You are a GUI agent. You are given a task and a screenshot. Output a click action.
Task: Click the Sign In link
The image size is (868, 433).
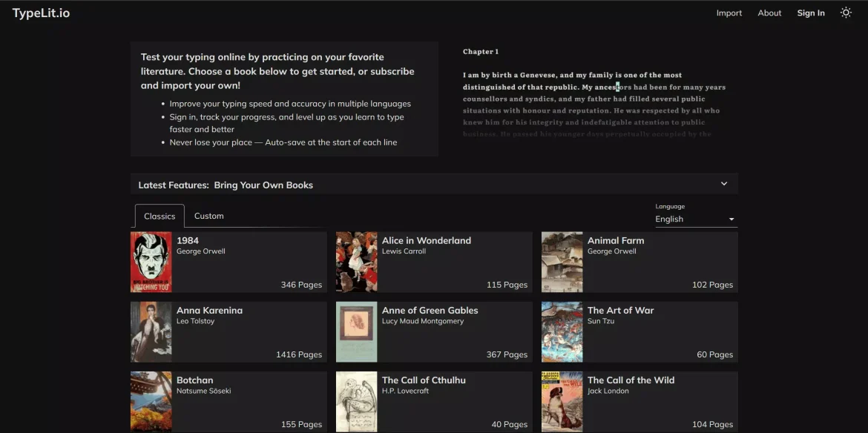click(x=811, y=13)
